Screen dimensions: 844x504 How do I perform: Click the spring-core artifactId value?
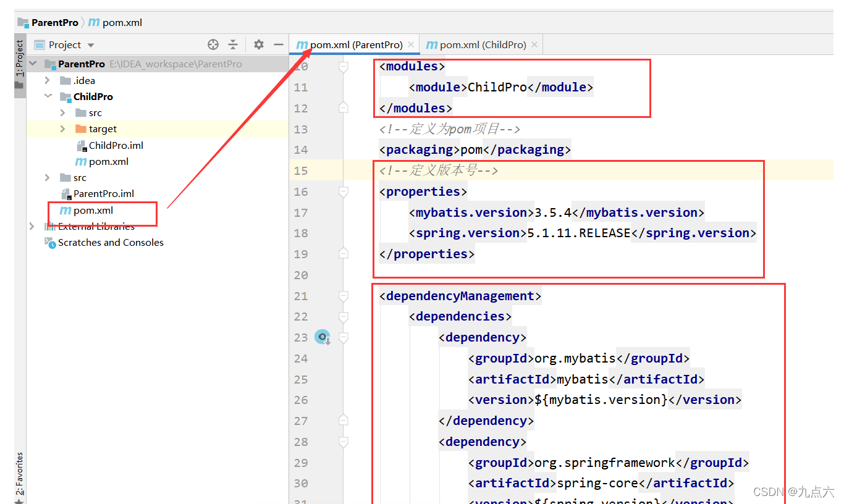597,483
